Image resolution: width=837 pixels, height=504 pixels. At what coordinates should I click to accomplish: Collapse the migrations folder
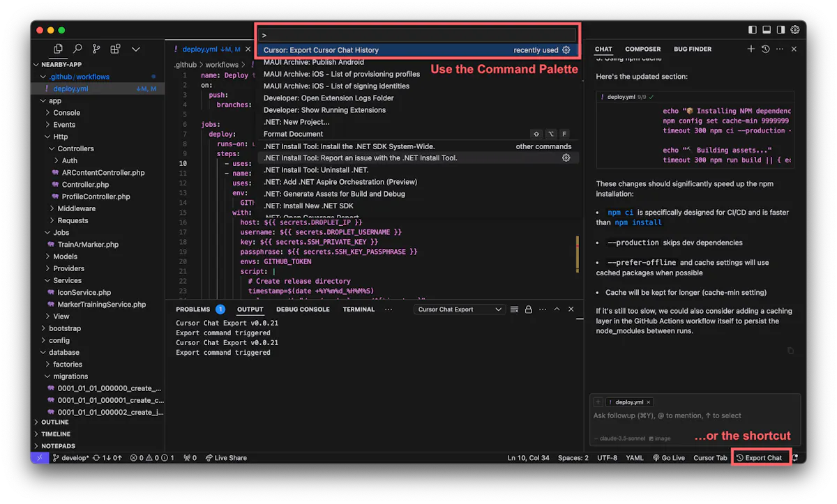pos(70,376)
